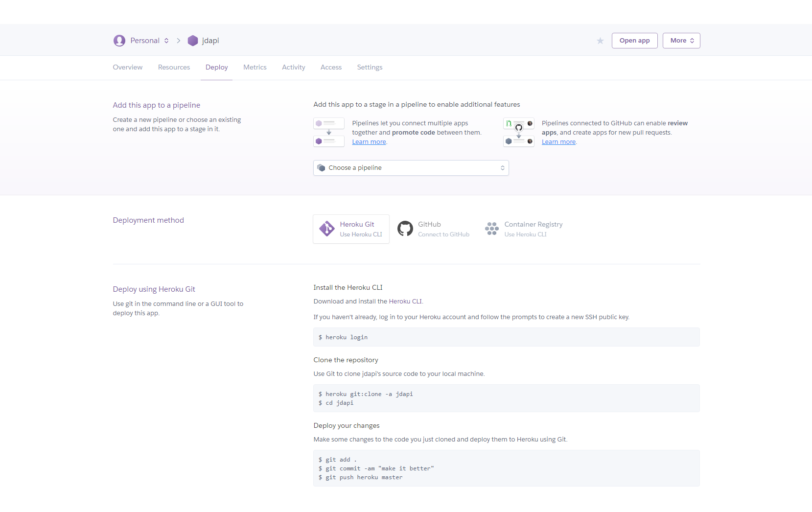Viewport: 812px width, 512px height.
Task: Click the 'Install the Heroku CLI' heading
Action: point(348,288)
